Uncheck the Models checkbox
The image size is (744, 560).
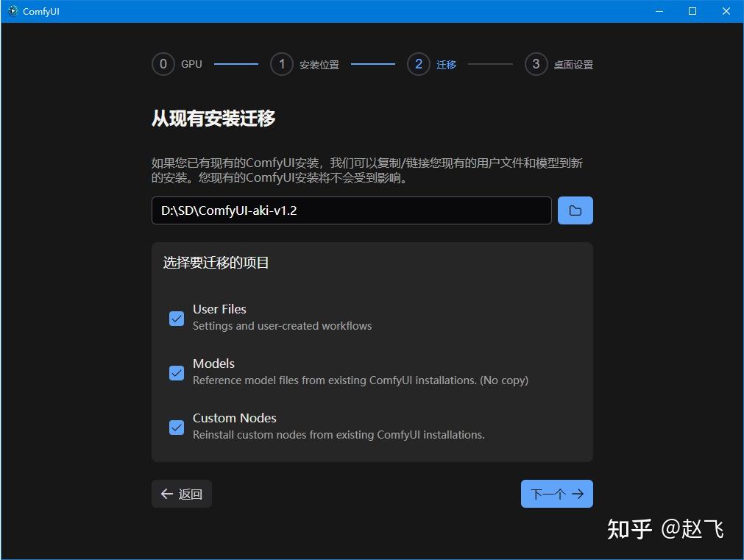(177, 373)
